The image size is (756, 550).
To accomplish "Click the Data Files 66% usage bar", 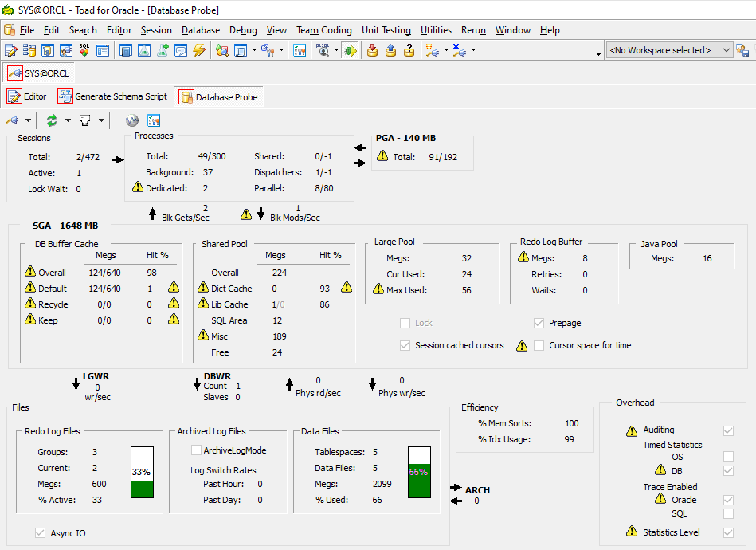I will point(419,472).
